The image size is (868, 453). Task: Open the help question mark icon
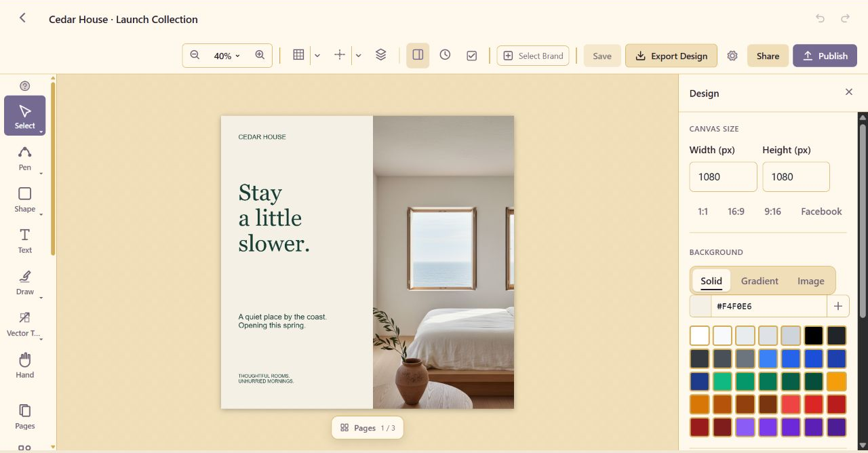(x=25, y=86)
